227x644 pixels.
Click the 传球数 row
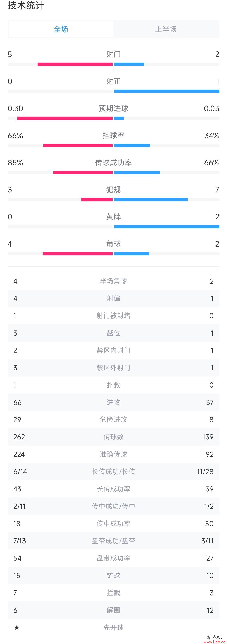click(113, 437)
